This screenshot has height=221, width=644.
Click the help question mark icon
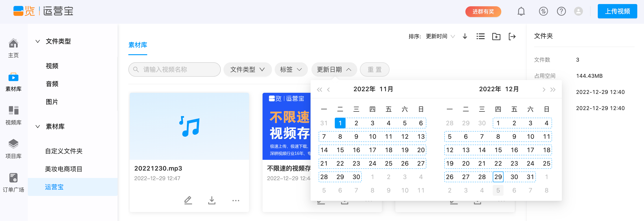pyautogui.click(x=561, y=11)
